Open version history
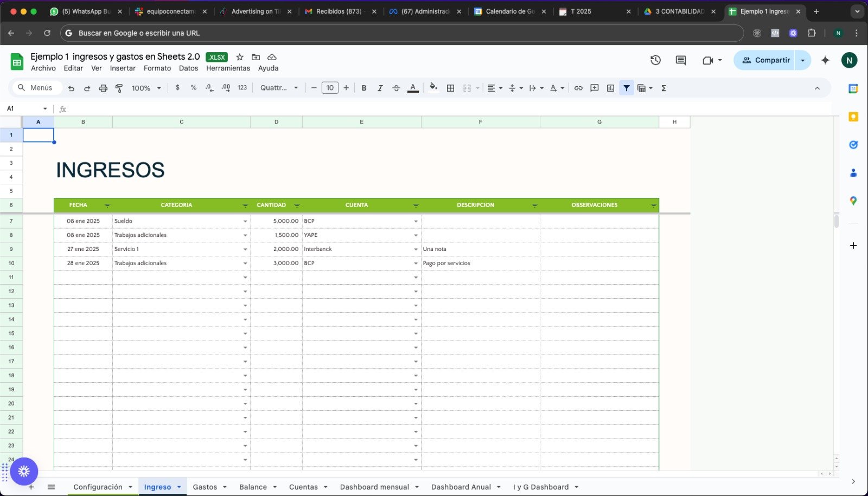Viewport: 868px width, 496px height. tap(655, 60)
